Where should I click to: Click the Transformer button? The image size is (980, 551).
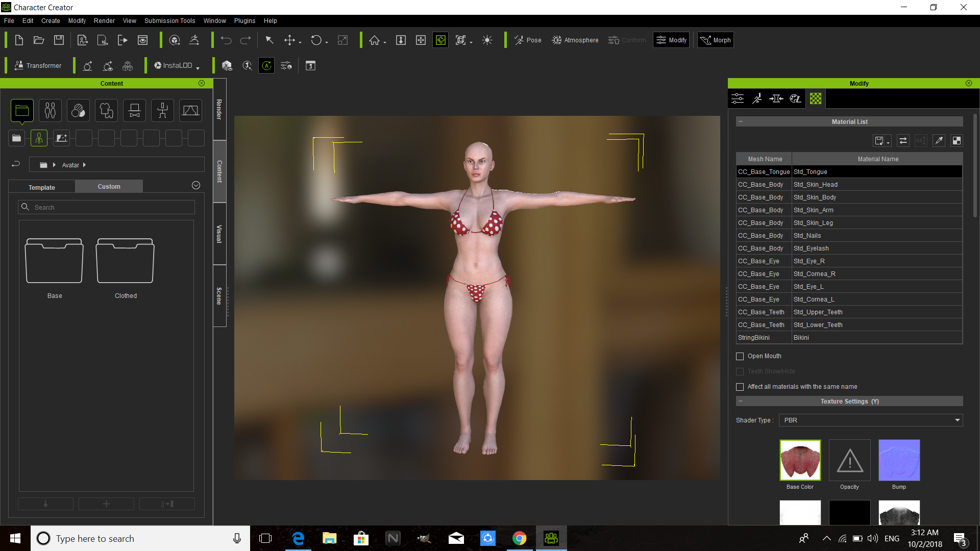(x=38, y=66)
